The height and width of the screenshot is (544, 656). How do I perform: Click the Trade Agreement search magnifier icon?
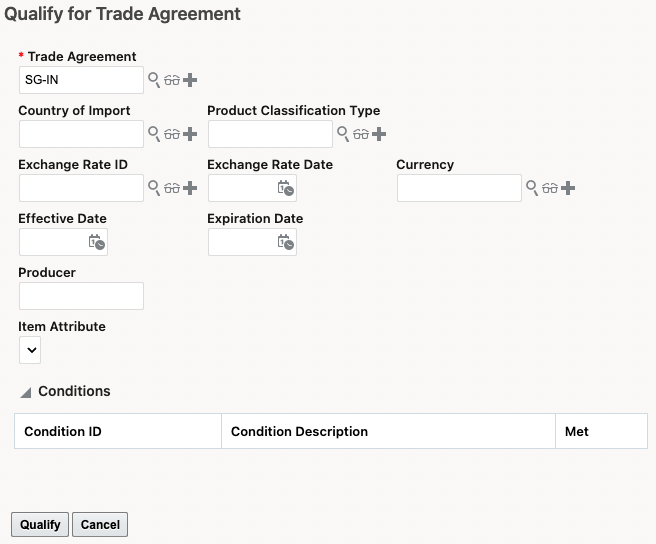(154, 80)
